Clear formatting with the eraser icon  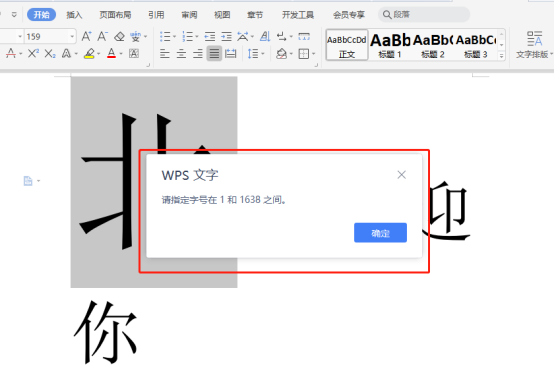119,36
